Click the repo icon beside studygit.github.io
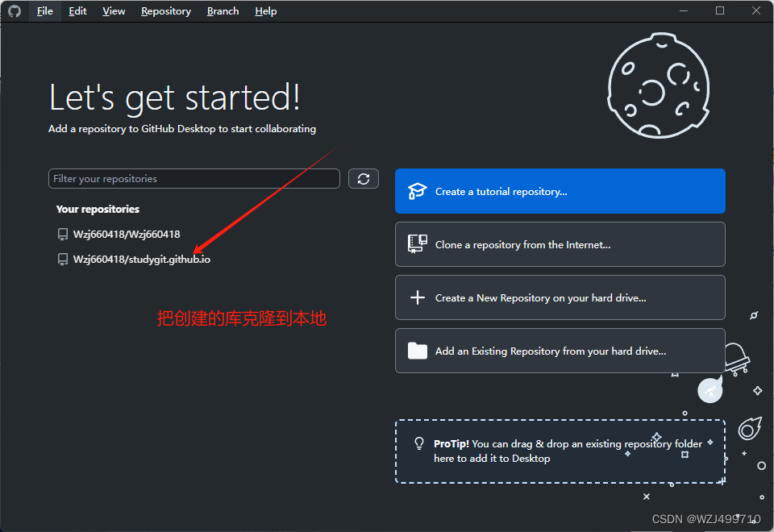The width and height of the screenshot is (774, 532). (x=63, y=260)
